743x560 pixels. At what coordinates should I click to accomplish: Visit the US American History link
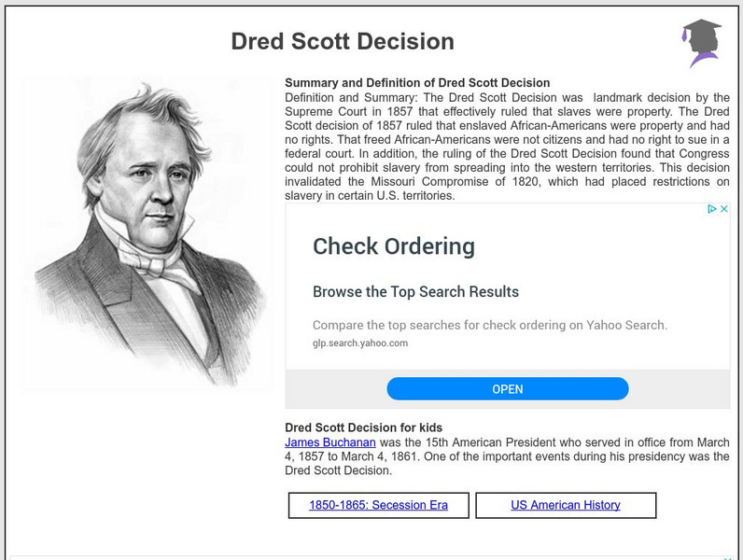coord(566,505)
